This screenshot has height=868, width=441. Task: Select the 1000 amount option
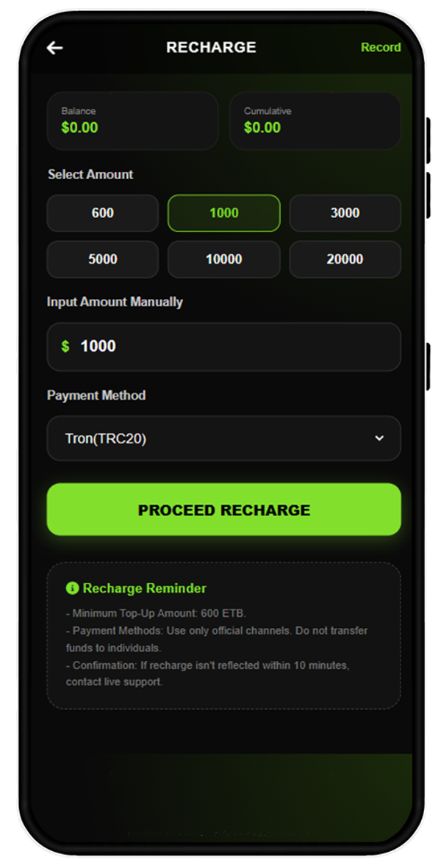(x=224, y=213)
